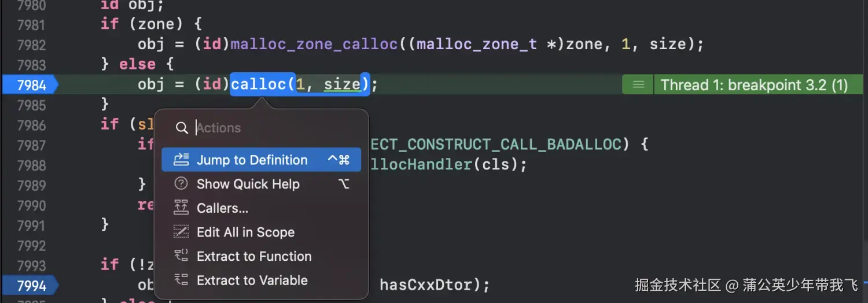868x303 pixels.
Task: Click the Jump to Definition icon
Action: [181, 160]
